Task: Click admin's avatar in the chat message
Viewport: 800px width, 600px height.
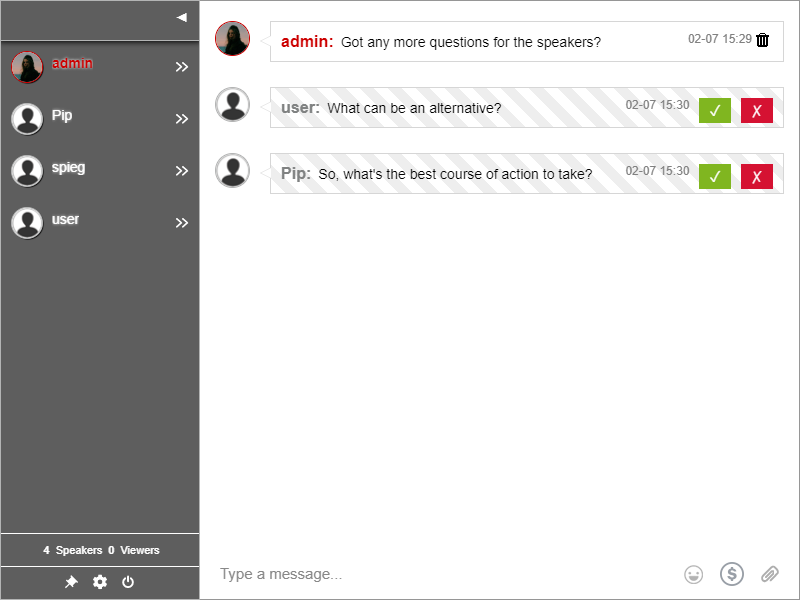Action: [x=232, y=39]
